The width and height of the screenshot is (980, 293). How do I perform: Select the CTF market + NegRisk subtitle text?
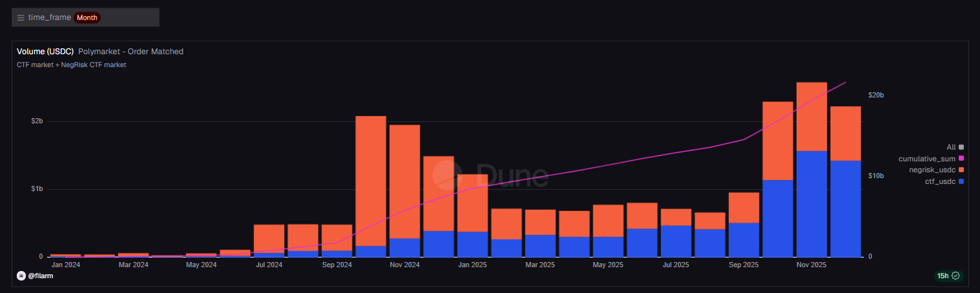[x=72, y=65]
